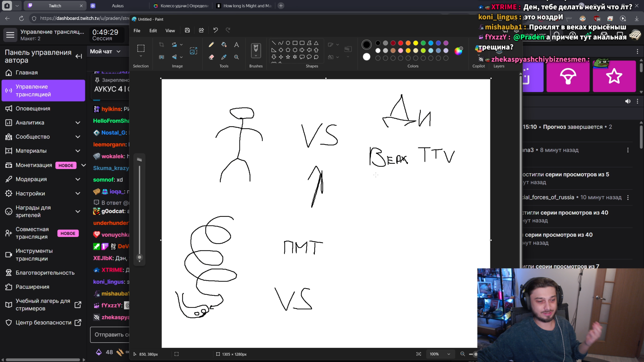Select the Pencil tool in Paint
Image resolution: width=644 pixels, height=362 pixels.
(x=211, y=44)
